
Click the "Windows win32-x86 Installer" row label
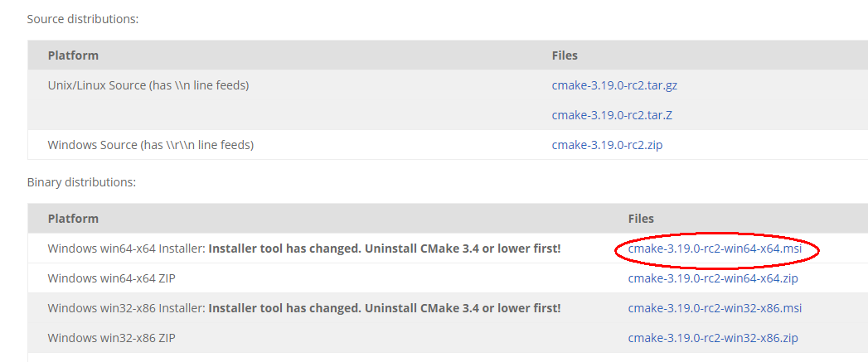tap(126, 308)
